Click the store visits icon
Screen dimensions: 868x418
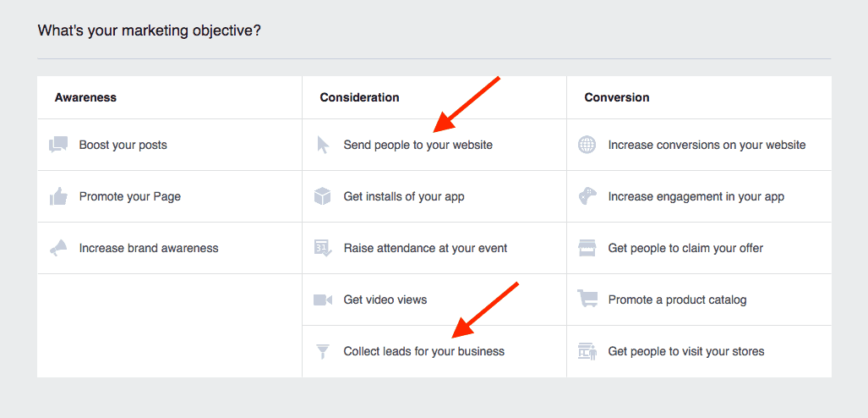[587, 351]
